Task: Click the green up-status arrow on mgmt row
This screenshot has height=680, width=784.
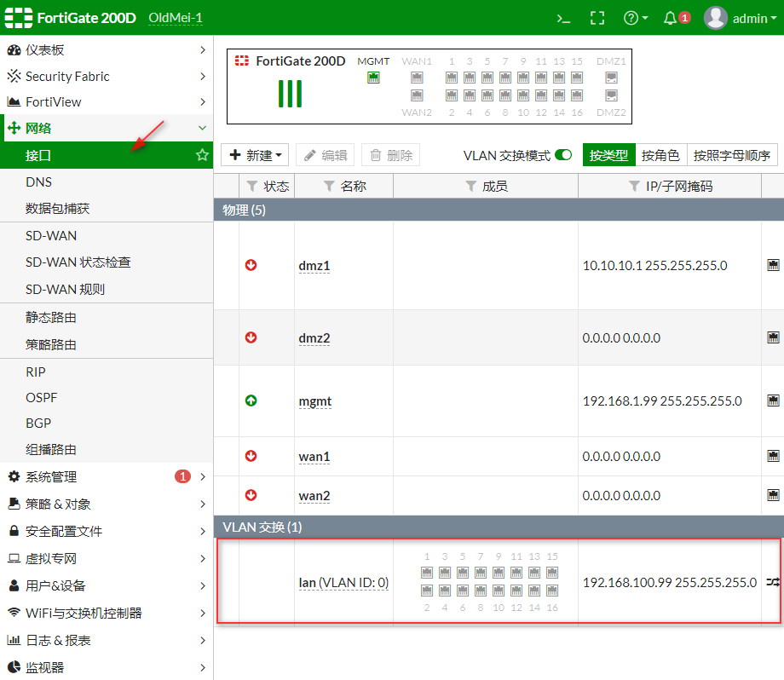Action: [x=251, y=401]
